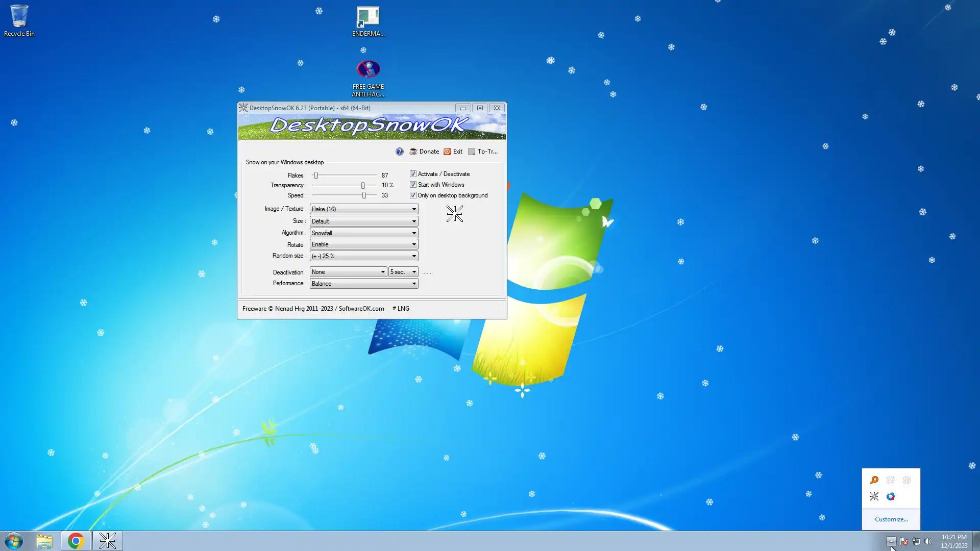980x551 pixels.
Task: Click the Donate coffee cup icon
Action: [413, 152]
